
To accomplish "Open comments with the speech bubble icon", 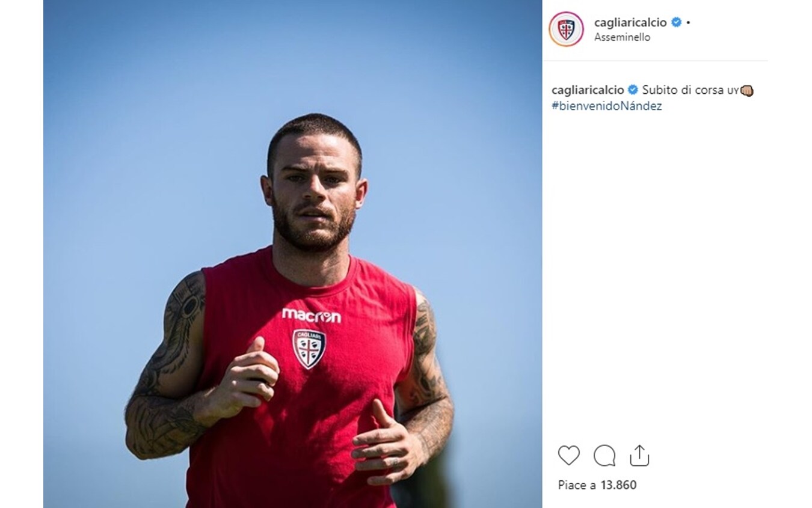I will 604,456.
